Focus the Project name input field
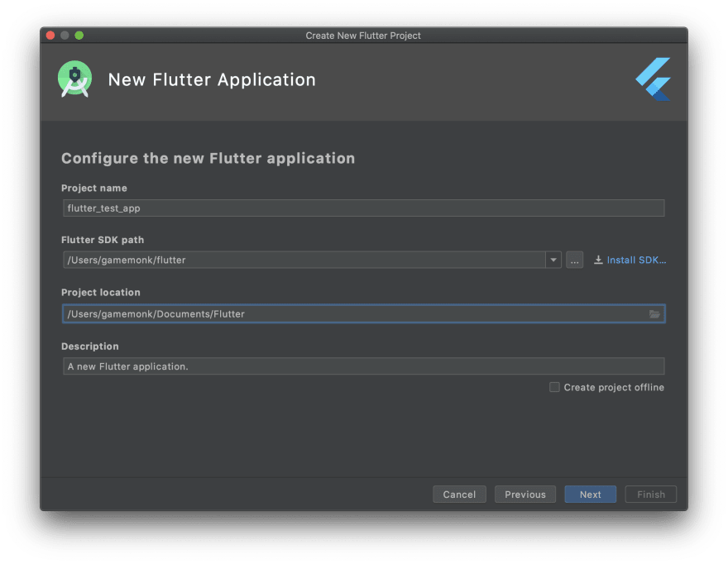Viewport: 728px width, 564px height. 363,208
